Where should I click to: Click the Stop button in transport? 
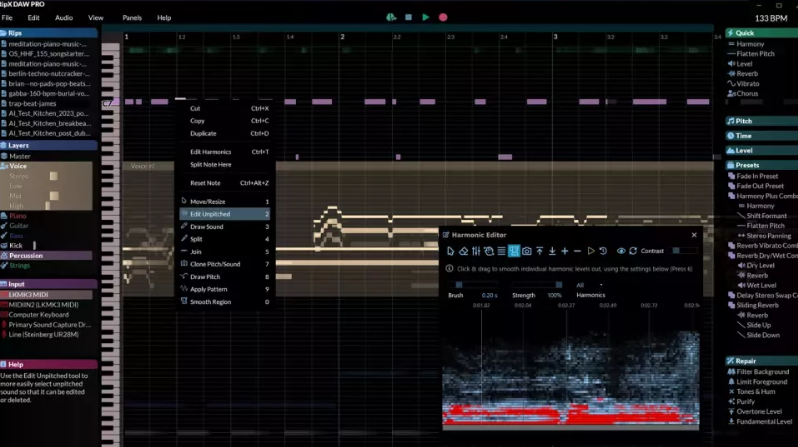(408, 17)
